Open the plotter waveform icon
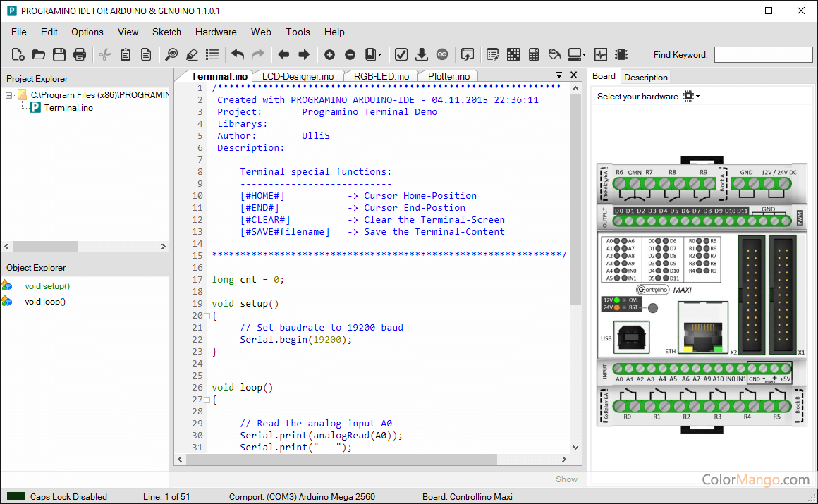 601,54
